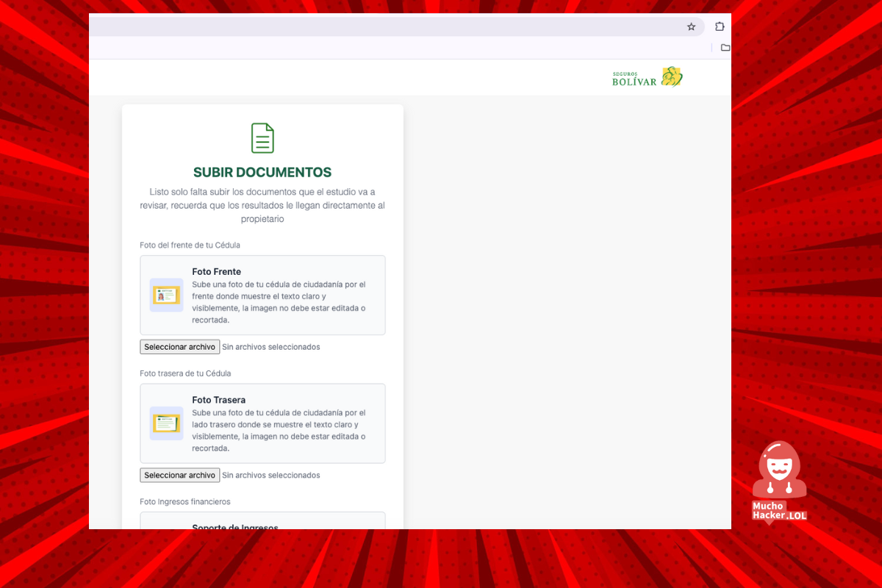The image size is (882, 588).
Task: Click the ID card icon in Foto Frente
Action: coord(166,295)
